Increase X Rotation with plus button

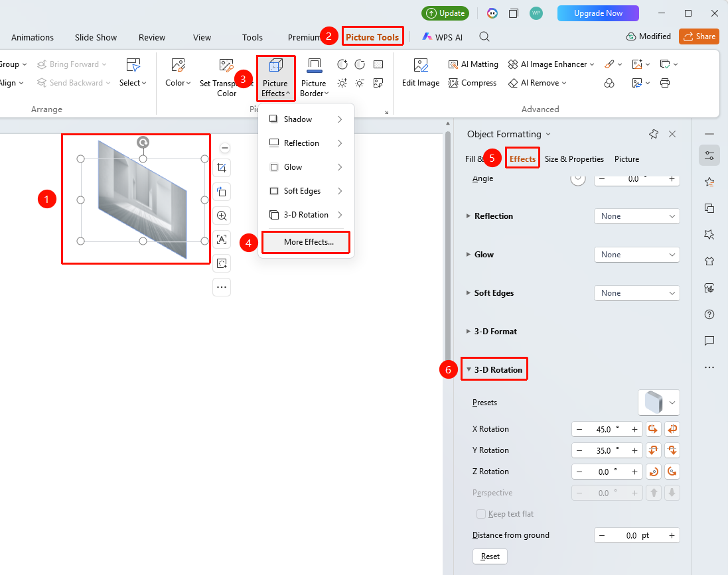[x=634, y=429]
